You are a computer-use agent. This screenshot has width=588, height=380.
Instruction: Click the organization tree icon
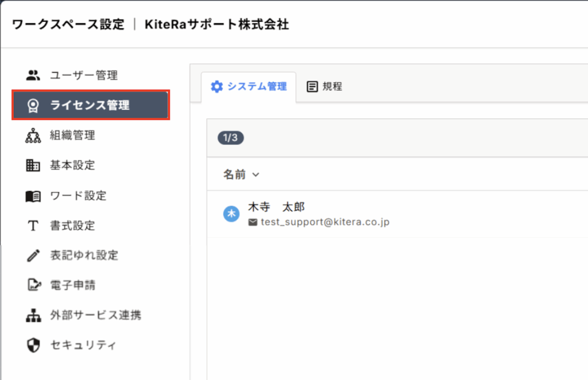click(x=33, y=136)
